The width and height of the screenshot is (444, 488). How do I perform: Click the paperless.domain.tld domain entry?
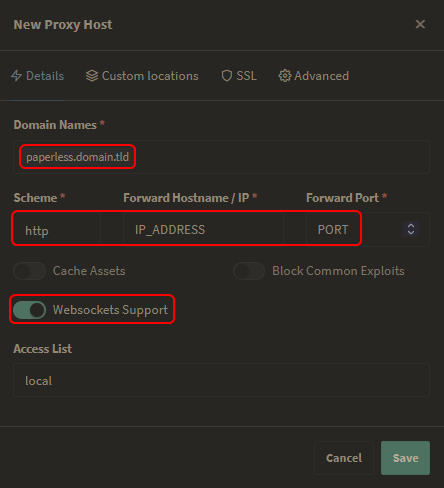coord(77,157)
